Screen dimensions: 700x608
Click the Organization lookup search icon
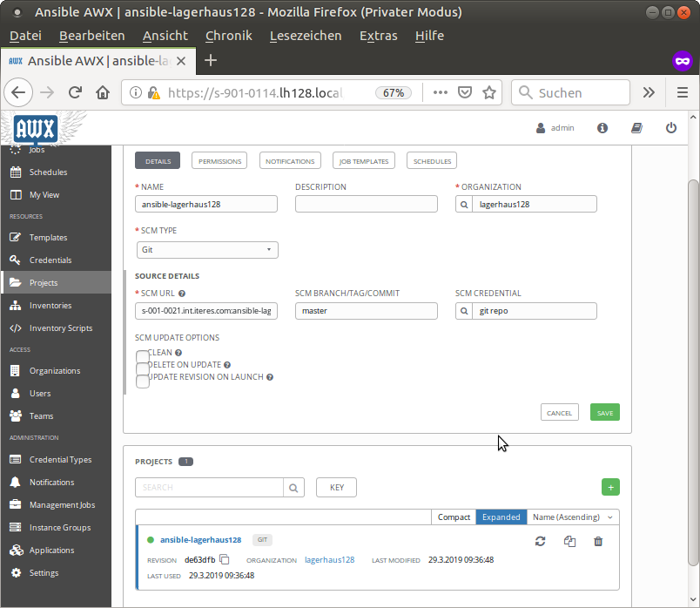[464, 204]
